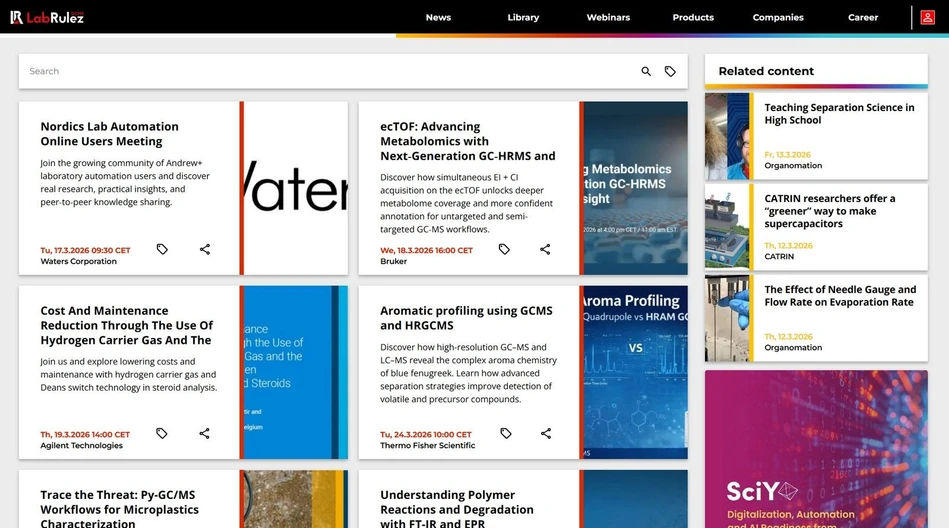The height and width of the screenshot is (528, 949).
Task: Share the ecTOF Bruker webinar
Action: [545, 249]
